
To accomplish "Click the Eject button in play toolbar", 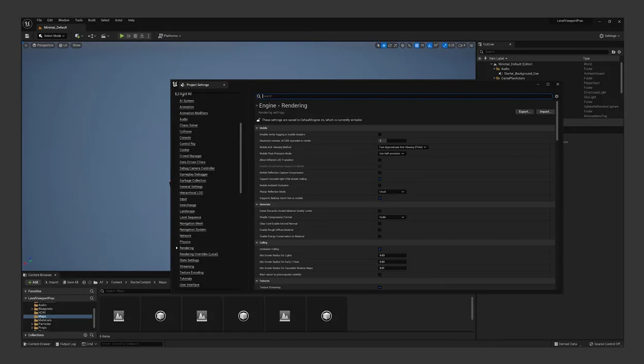I will tap(142, 36).
